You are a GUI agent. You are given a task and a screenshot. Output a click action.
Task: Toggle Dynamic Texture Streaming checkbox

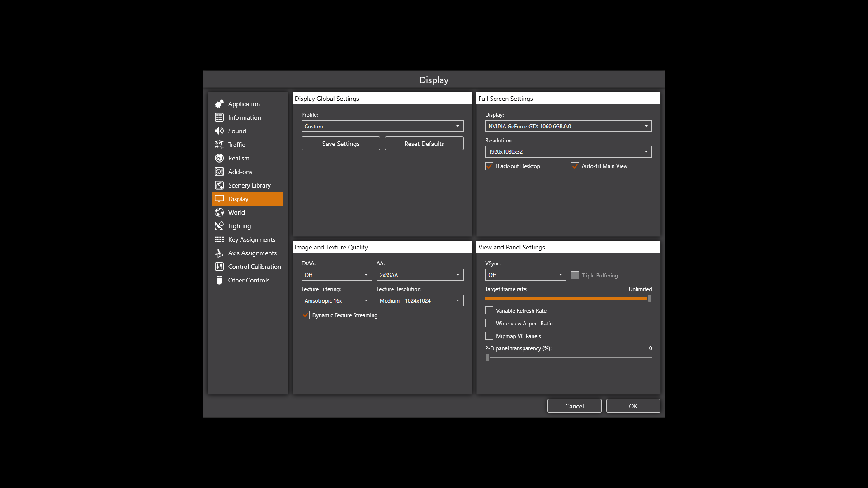tap(306, 315)
